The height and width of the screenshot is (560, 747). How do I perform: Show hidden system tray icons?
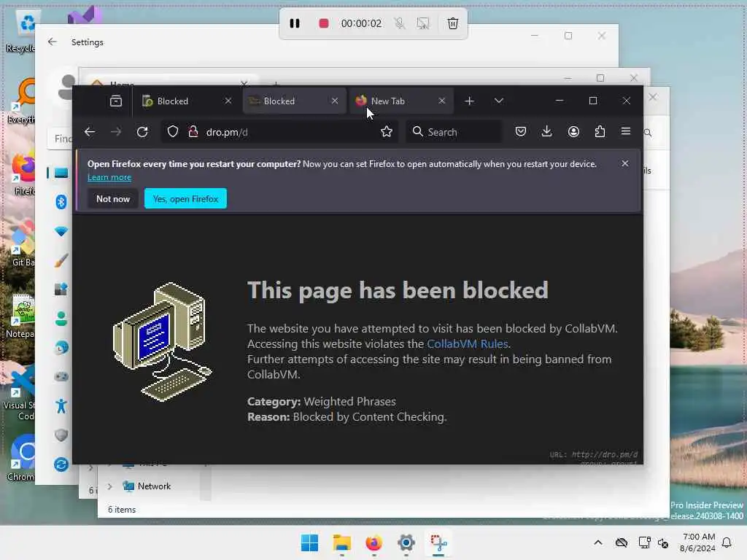598,542
